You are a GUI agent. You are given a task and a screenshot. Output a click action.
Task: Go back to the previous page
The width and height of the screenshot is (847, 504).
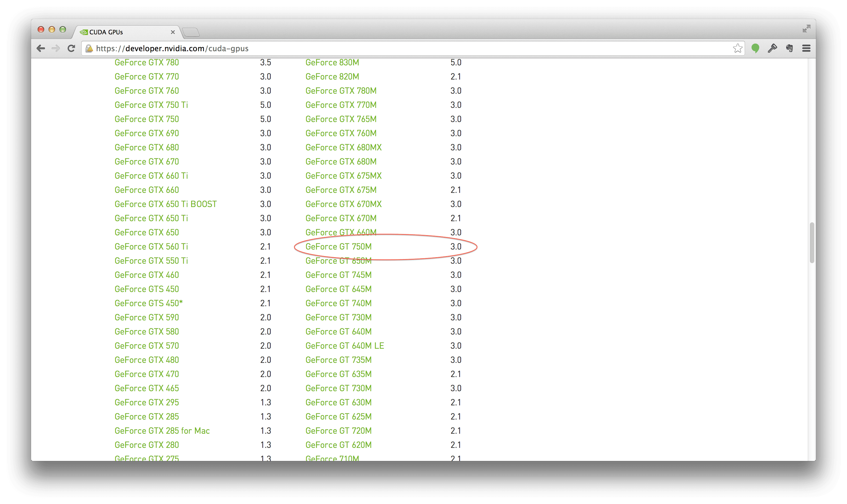click(41, 48)
